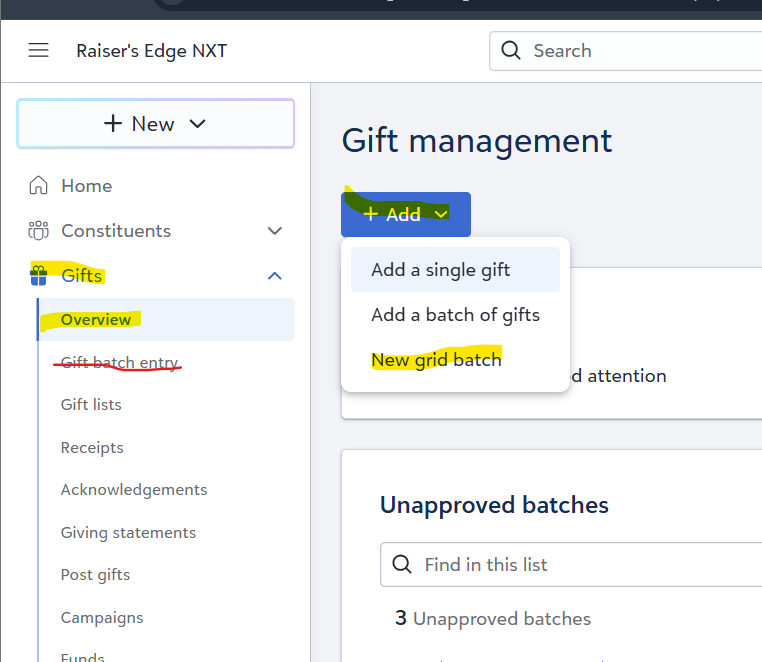Open the hamburger navigation menu
The image size is (762, 662).
click(x=38, y=50)
